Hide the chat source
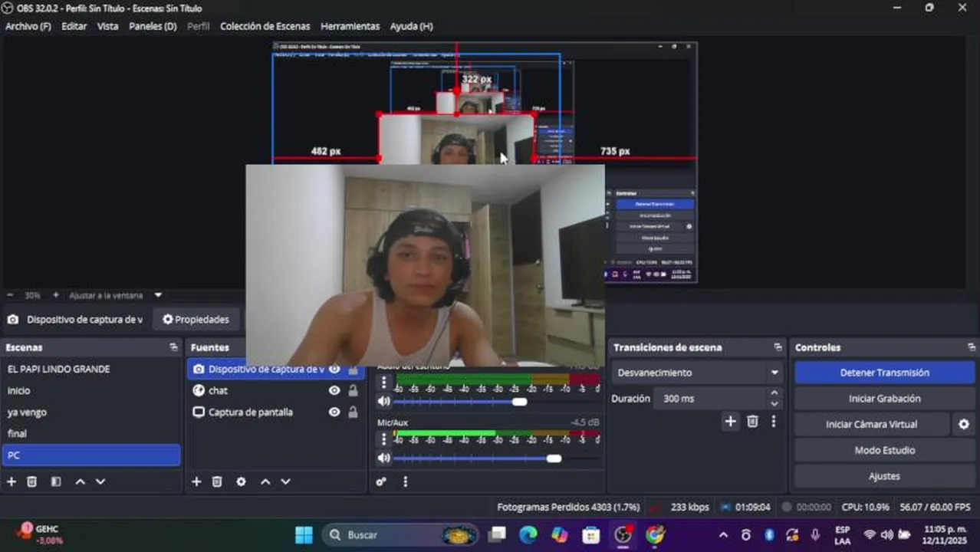Image resolution: width=980 pixels, height=552 pixels. point(334,390)
